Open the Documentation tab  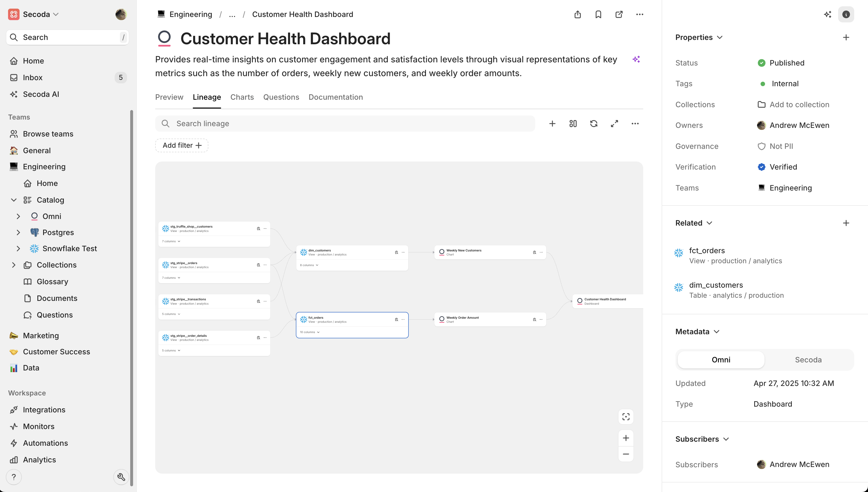(x=335, y=97)
